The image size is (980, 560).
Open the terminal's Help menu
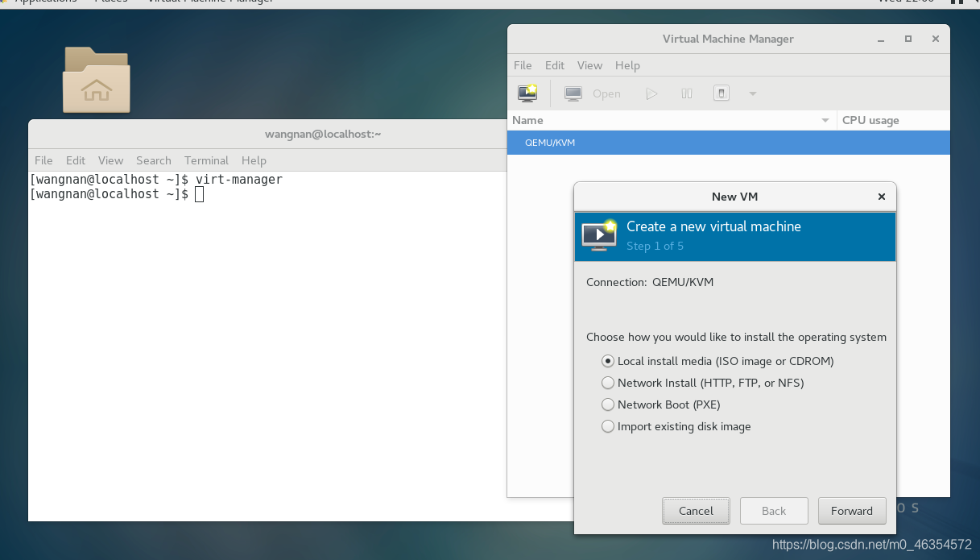click(254, 160)
